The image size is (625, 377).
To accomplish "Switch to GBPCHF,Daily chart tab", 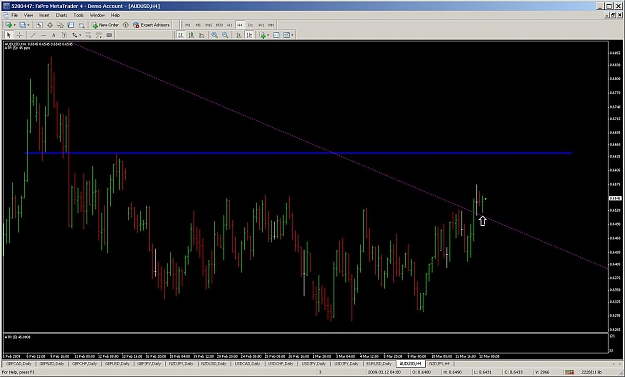I will [x=85, y=364].
